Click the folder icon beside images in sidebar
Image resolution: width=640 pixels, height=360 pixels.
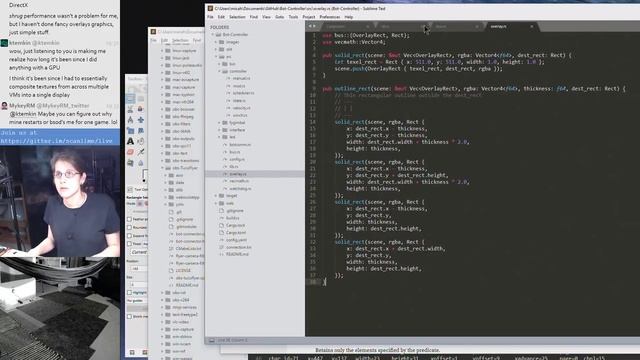coord(221,42)
